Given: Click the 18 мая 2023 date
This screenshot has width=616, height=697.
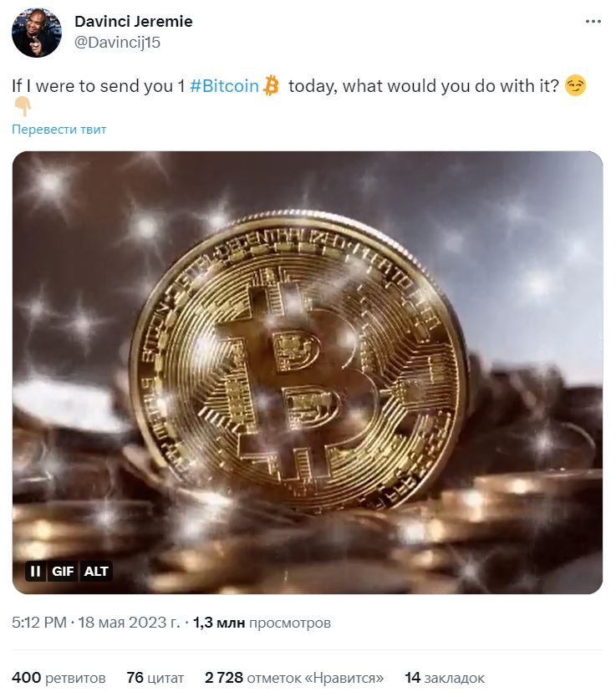Looking at the screenshot, I should (x=130, y=623).
